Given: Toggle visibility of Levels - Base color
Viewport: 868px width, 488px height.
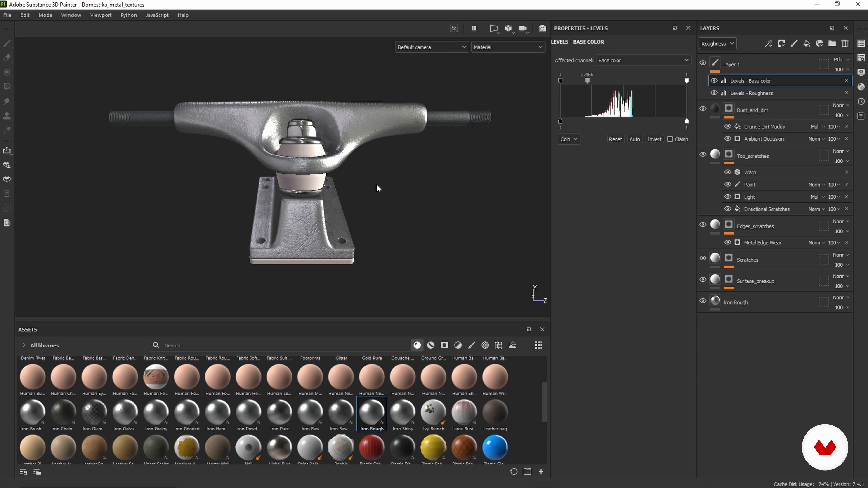Looking at the screenshot, I should pos(714,80).
